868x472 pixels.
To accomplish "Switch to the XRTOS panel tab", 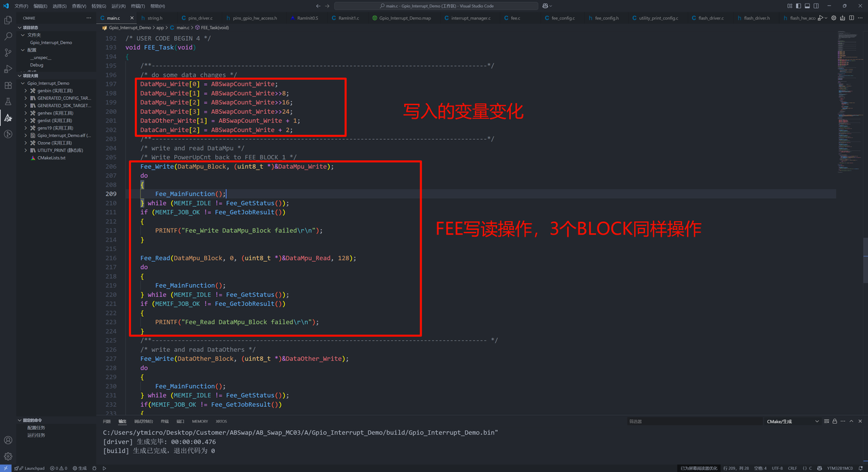I will 222,421.
